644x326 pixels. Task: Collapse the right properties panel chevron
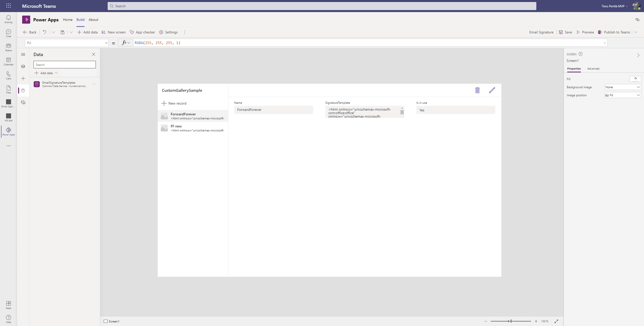[638, 55]
